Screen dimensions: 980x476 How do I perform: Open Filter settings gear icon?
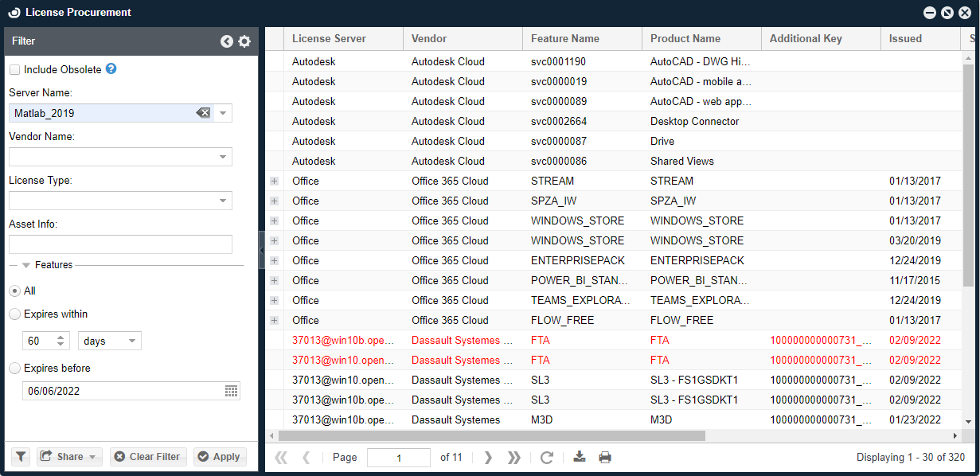(244, 41)
